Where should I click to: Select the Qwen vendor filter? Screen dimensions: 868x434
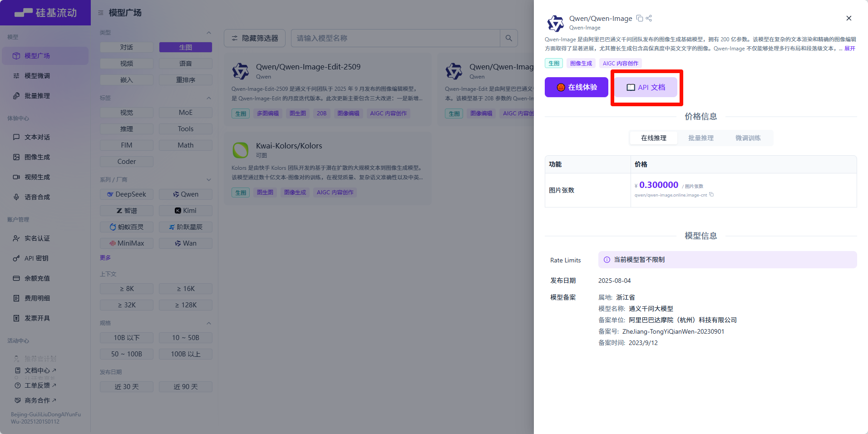point(186,194)
